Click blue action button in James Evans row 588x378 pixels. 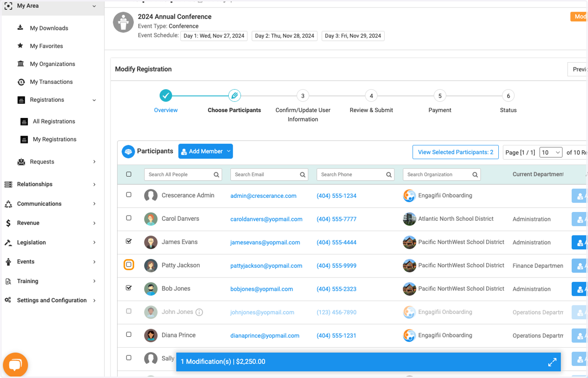point(580,242)
